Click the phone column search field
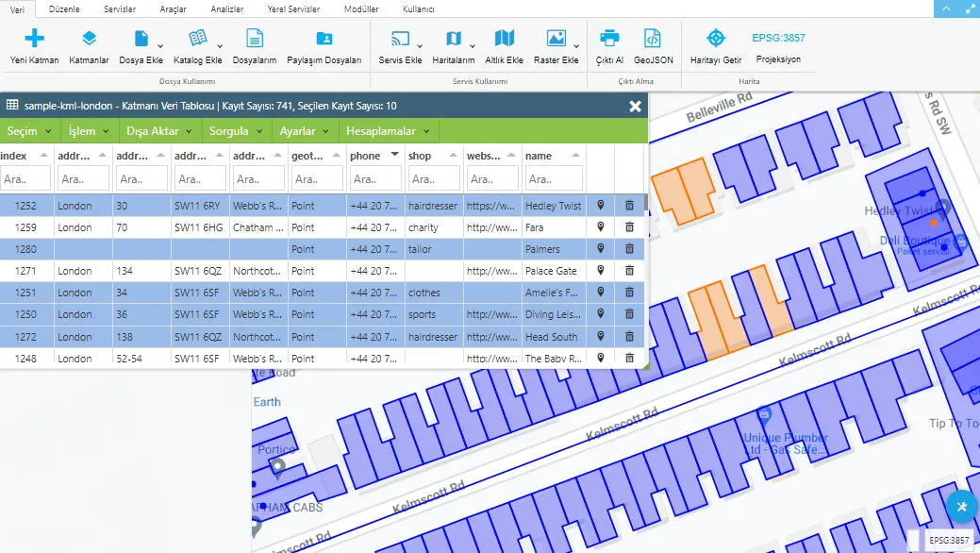The height and width of the screenshot is (553, 980). [x=375, y=179]
